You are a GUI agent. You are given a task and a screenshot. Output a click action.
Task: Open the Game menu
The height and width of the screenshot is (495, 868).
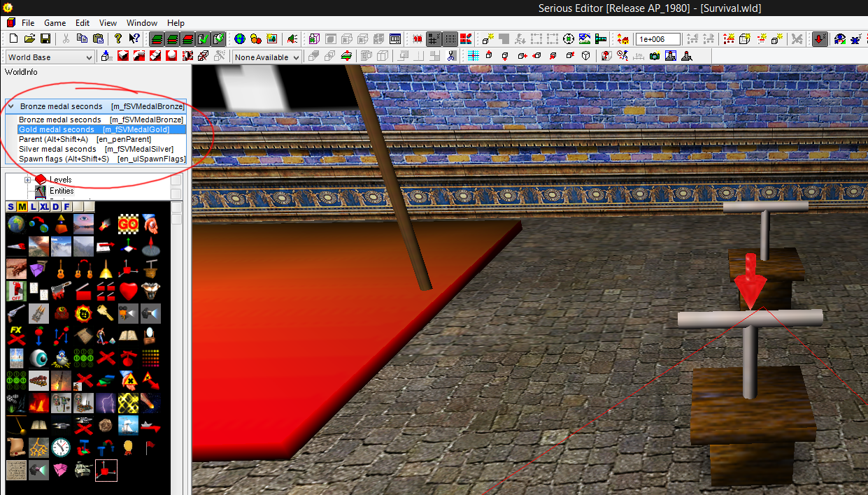(55, 23)
